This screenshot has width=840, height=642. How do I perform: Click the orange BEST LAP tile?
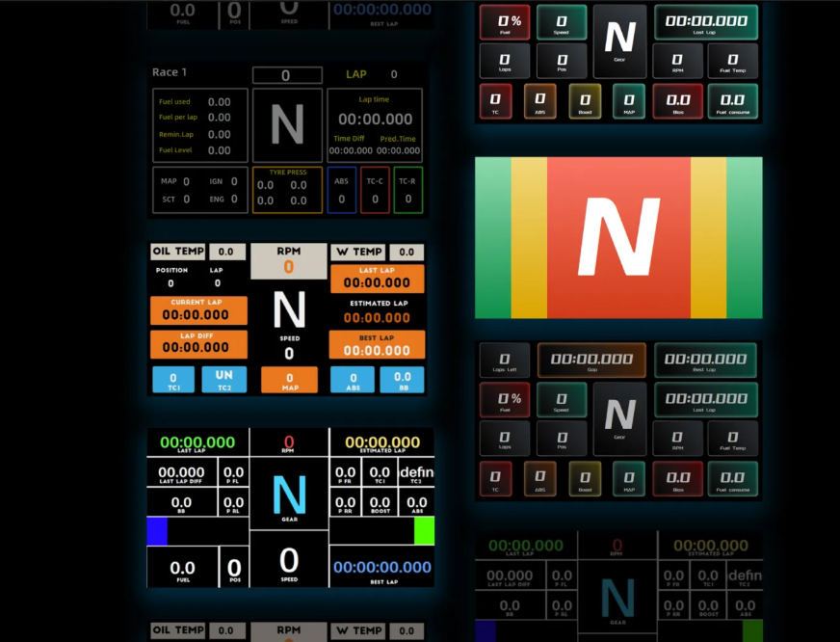coord(377,344)
